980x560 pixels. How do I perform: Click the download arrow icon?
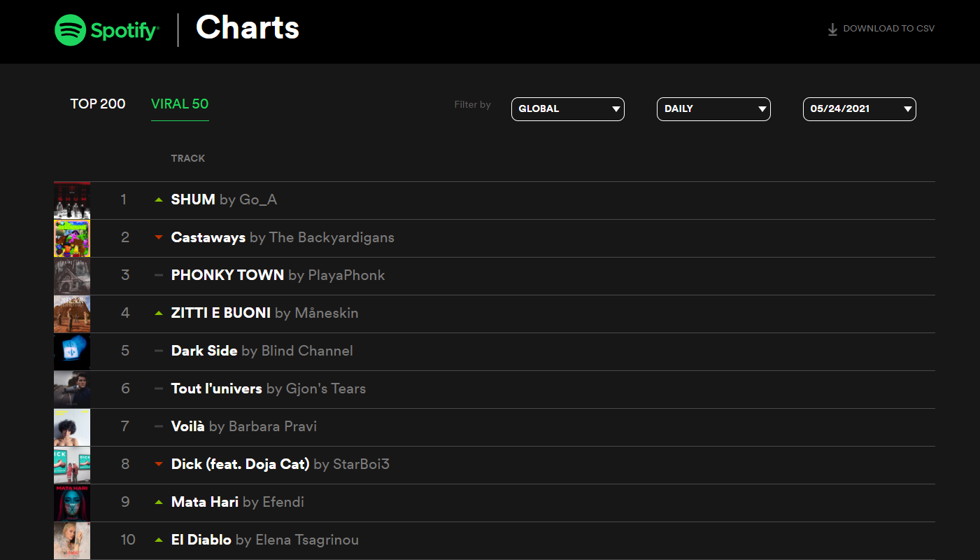[x=832, y=29]
